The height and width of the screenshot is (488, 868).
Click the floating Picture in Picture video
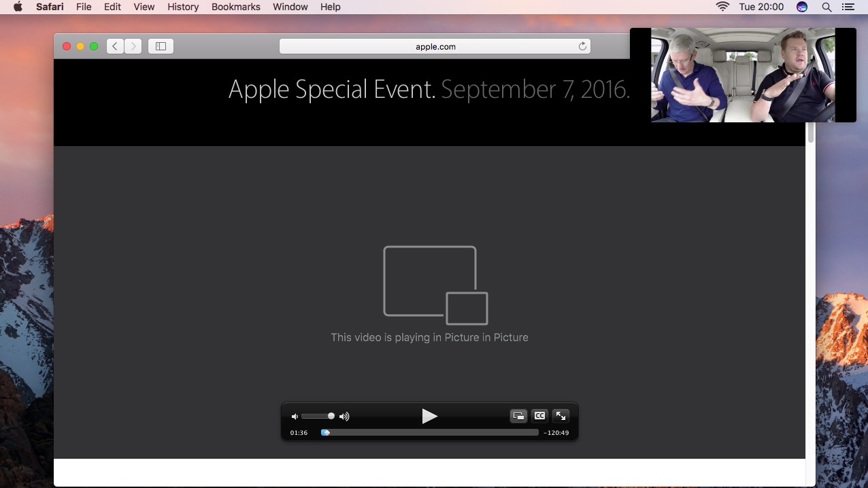point(743,75)
